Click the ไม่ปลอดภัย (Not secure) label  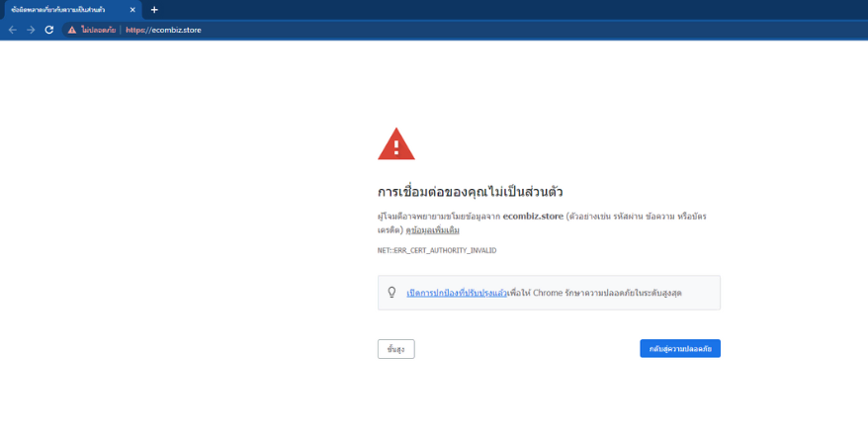[x=98, y=30]
